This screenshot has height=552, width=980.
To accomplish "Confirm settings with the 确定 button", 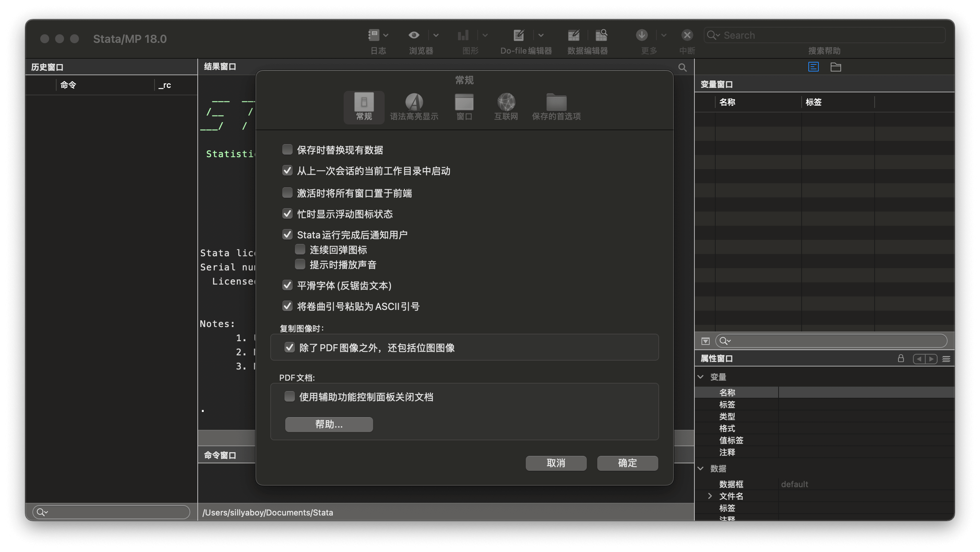I will tap(627, 463).
